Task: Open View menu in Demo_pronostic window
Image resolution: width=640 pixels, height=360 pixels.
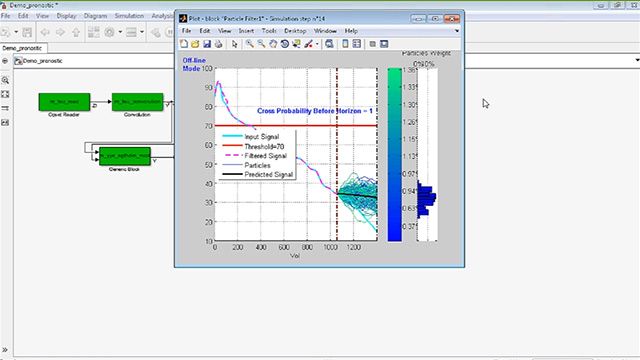Action: point(42,16)
